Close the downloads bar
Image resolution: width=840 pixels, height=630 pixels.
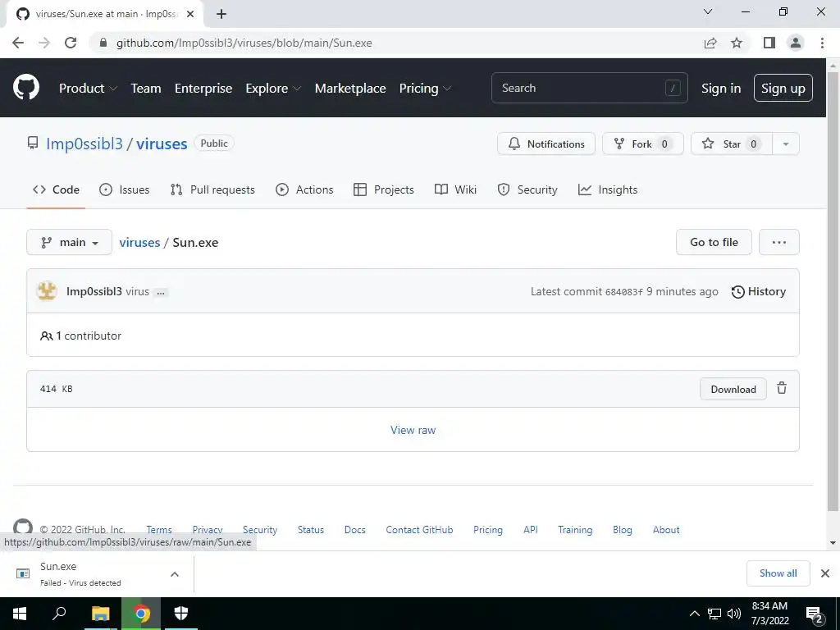pyautogui.click(x=825, y=573)
